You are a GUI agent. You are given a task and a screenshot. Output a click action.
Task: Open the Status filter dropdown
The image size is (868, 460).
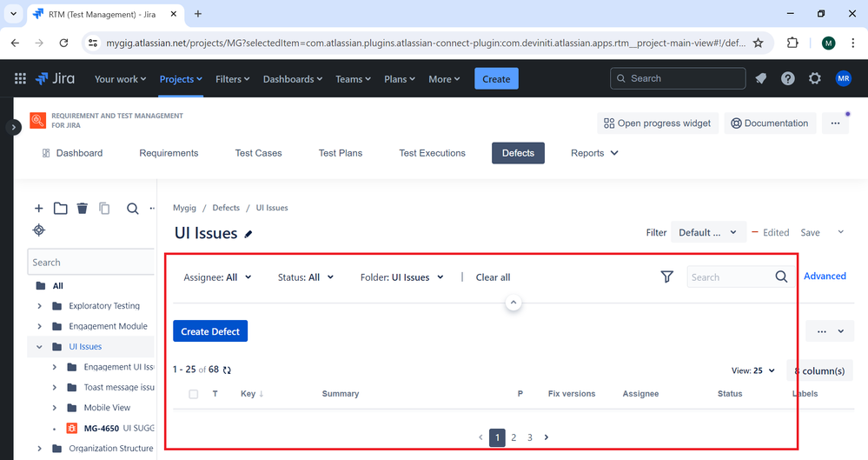coord(306,277)
